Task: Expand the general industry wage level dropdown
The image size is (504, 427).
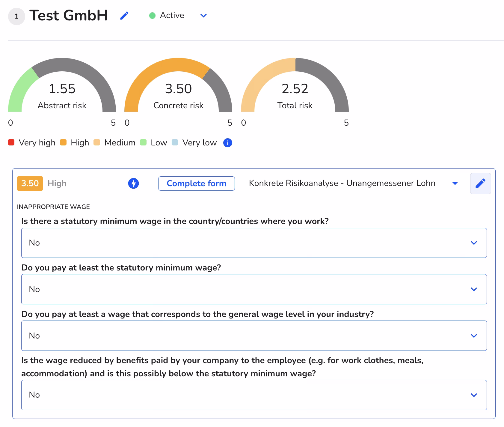Action: [x=254, y=336]
